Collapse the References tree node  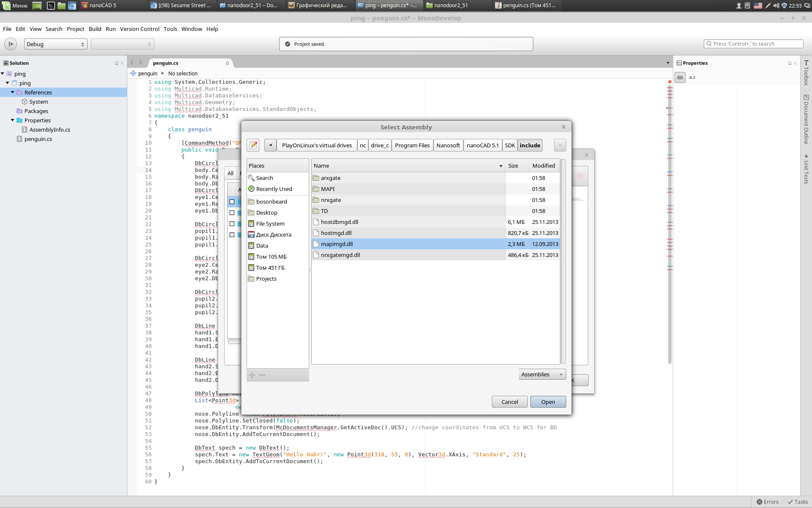13,92
